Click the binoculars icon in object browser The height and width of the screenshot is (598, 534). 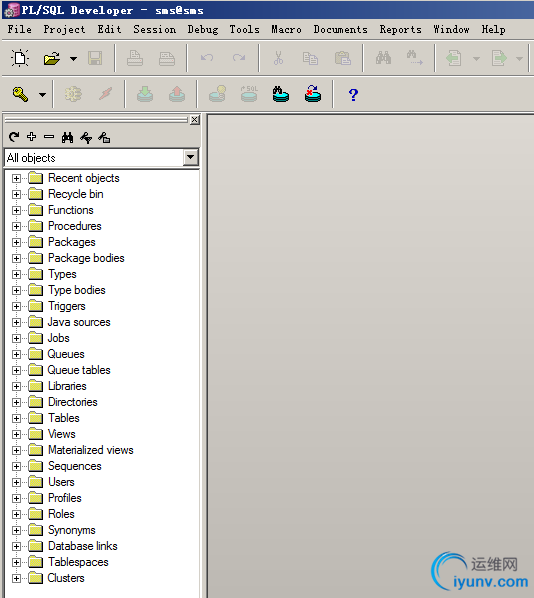68,137
